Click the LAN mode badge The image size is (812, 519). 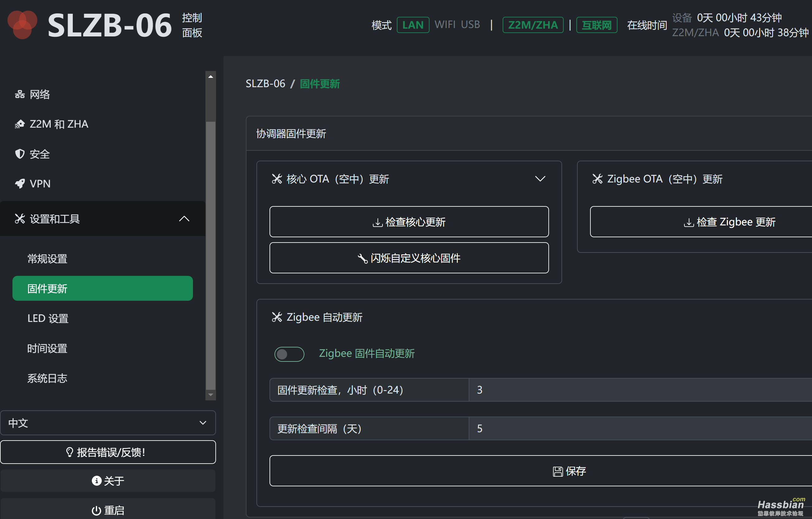tap(413, 25)
